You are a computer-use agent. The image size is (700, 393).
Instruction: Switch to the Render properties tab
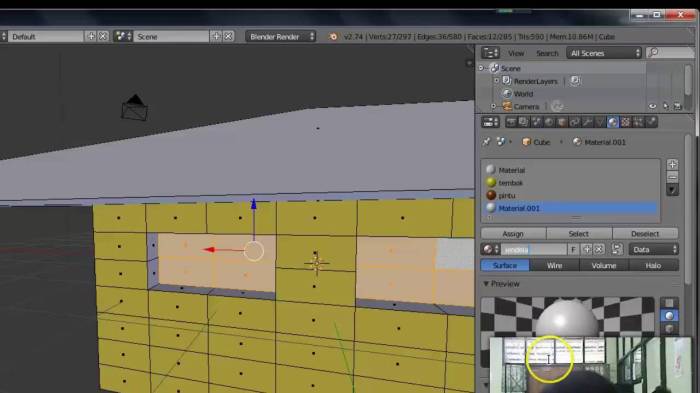click(511, 122)
